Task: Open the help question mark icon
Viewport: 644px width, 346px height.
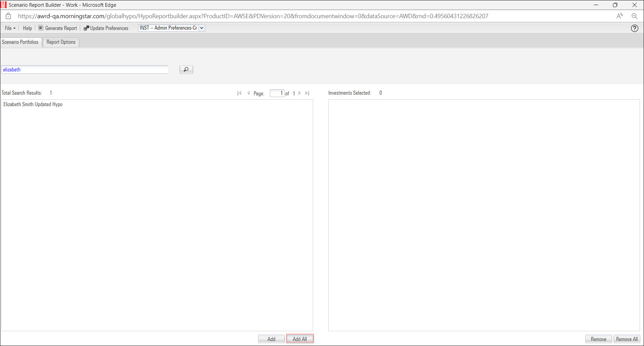Action: 634,28
